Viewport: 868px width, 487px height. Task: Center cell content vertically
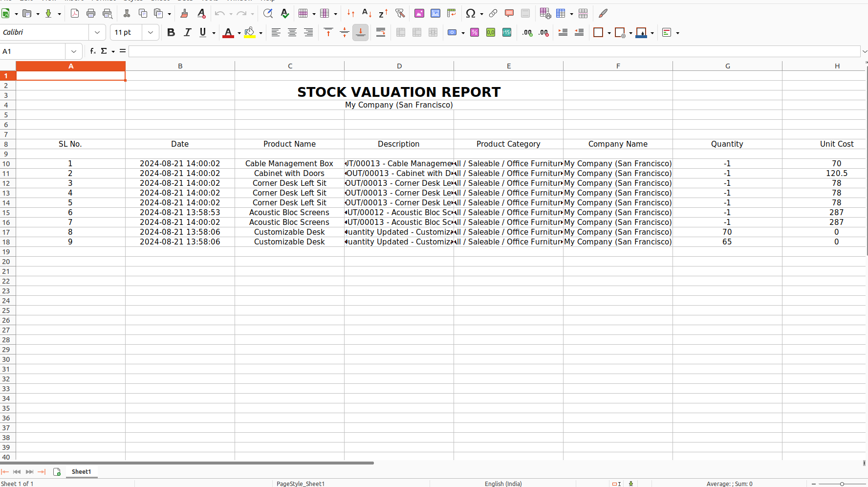pos(345,32)
